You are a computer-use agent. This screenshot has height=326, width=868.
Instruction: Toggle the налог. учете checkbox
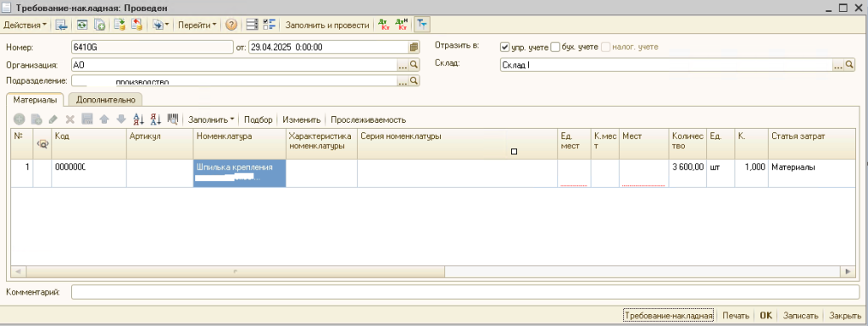pos(605,47)
